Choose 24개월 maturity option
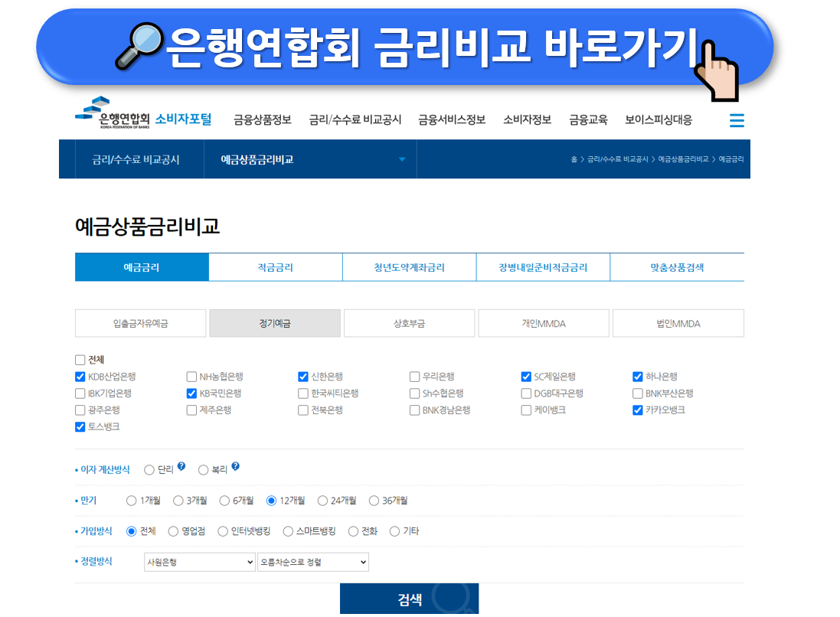840x617 pixels. click(322, 501)
